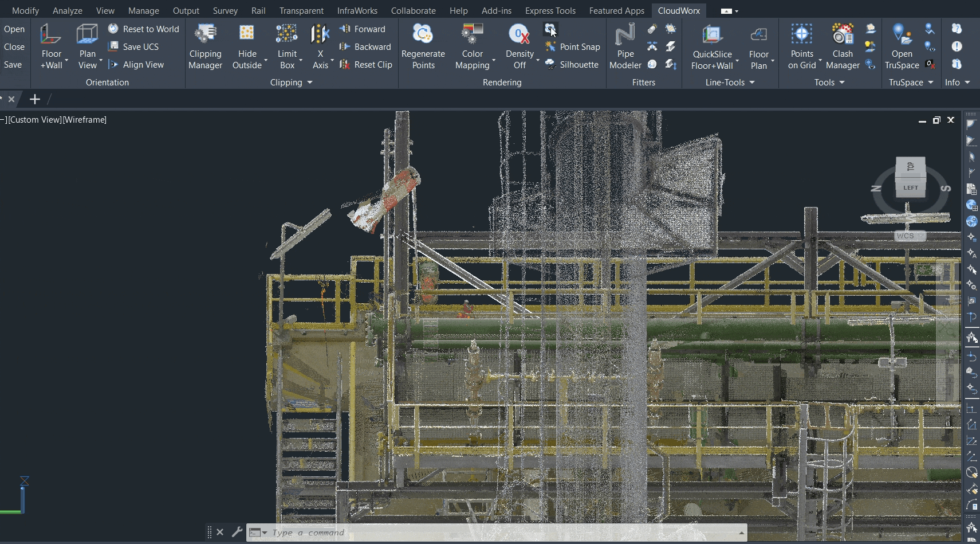Switch to the Express Tools tab

(550, 11)
